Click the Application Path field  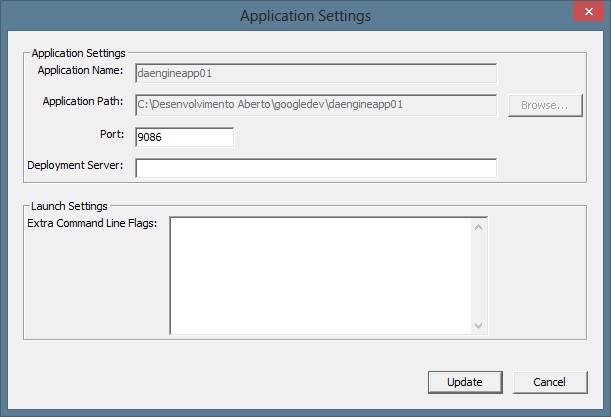pos(316,105)
